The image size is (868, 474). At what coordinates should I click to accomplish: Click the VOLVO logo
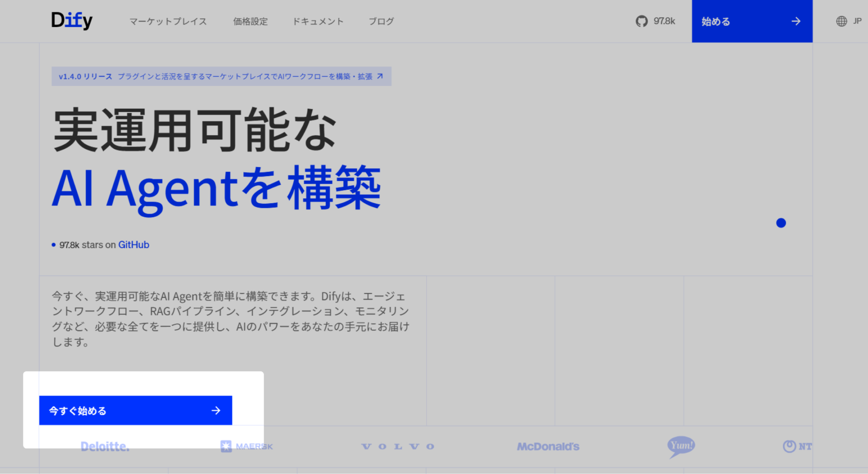397,446
